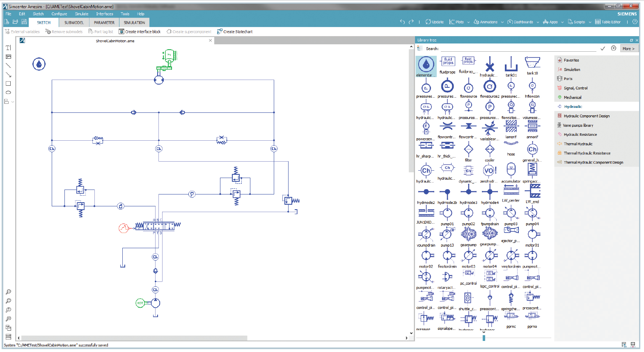Viewport: 644px width, 352px height.
Task: Switch to the PARAMETER tab
Action: point(104,23)
